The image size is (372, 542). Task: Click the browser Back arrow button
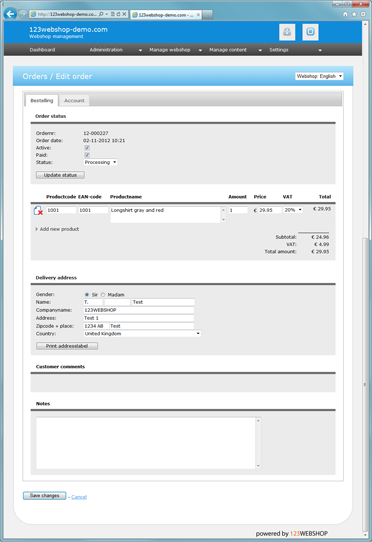pos(10,14)
